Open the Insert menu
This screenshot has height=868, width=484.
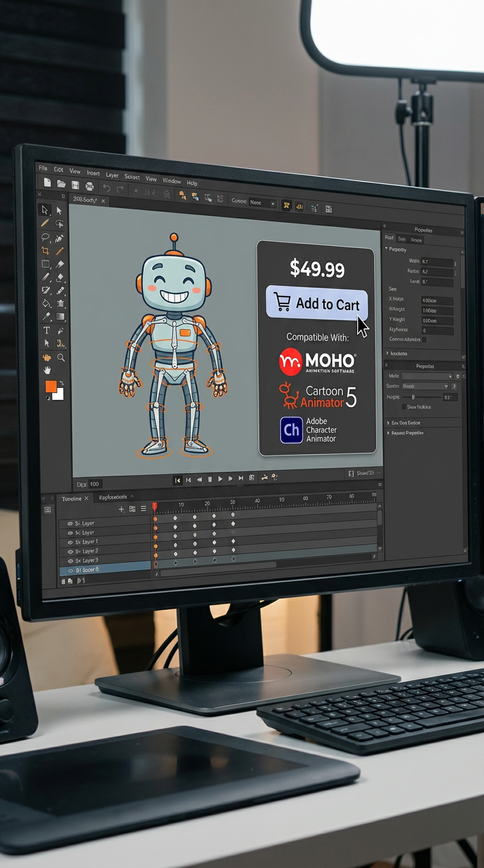[93, 173]
